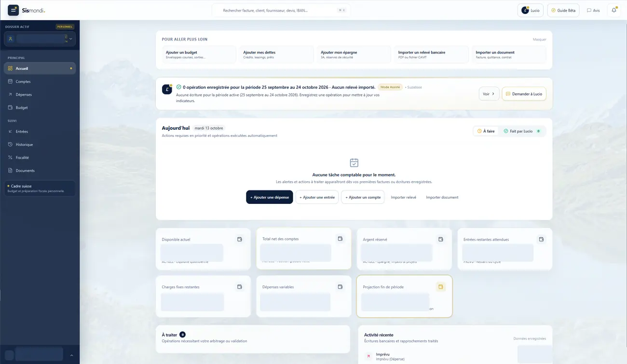
Task: Click the icon on Entrées restantes attendues card
Action: coord(541,239)
